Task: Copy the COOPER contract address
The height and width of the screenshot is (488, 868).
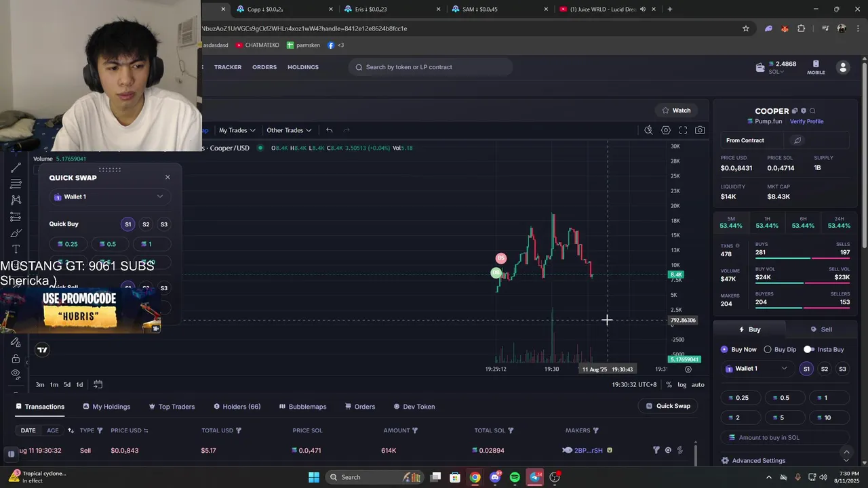Action: 795,111
